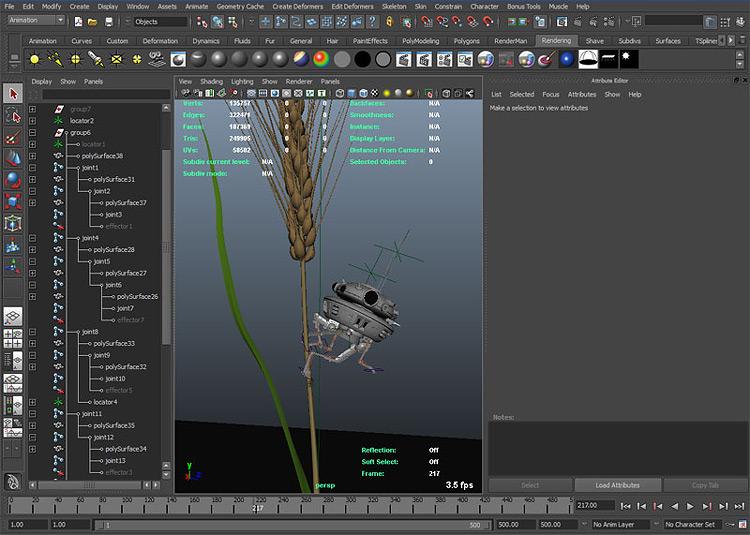Collapse the joint1 node in outliner
Viewport: 750px width, 535px height.
coord(33,168)
